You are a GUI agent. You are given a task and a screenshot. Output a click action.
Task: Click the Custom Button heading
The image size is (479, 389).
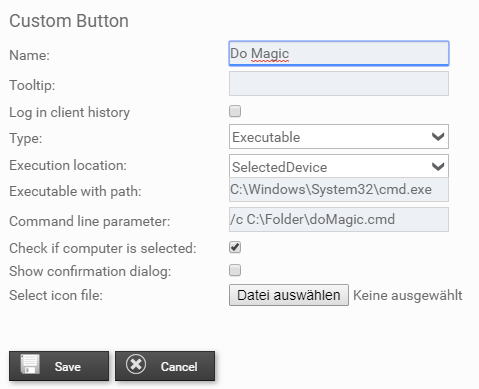69,21
